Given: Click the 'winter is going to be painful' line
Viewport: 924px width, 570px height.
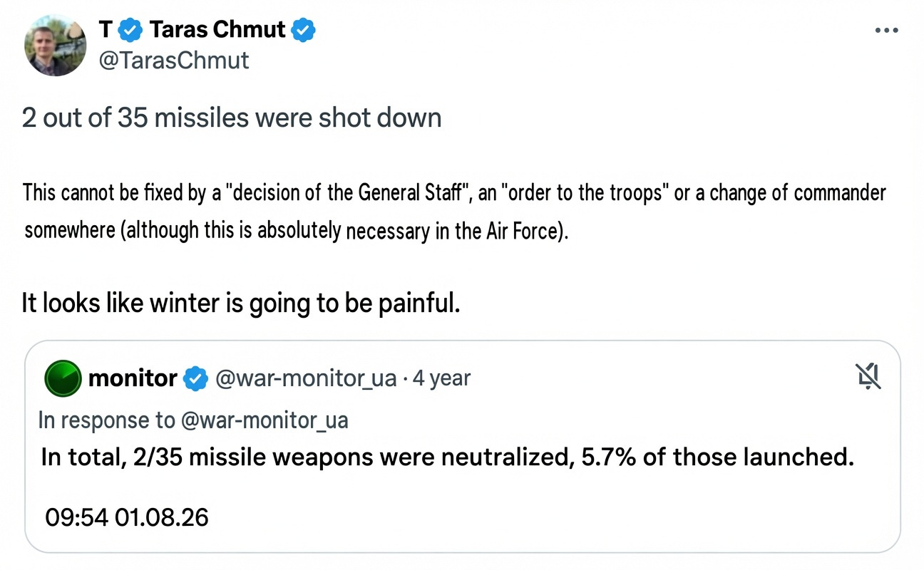Looking at the screenshot, I should click(241, 303).
